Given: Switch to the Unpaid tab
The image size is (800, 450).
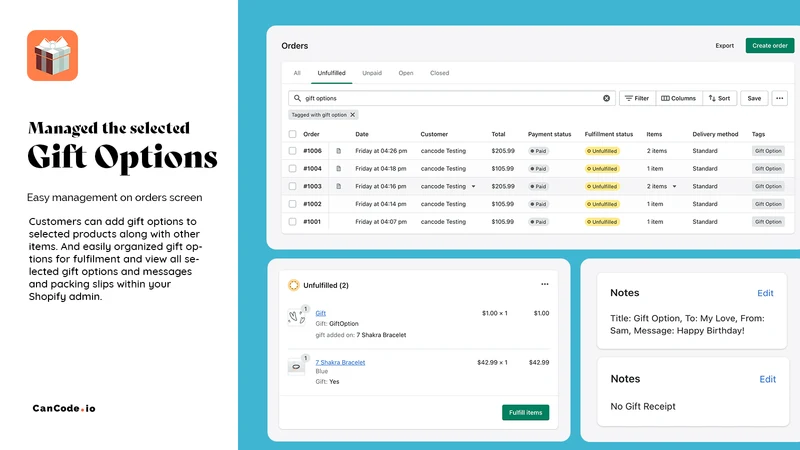Looking at the screenshot, I should click(372, 73).
